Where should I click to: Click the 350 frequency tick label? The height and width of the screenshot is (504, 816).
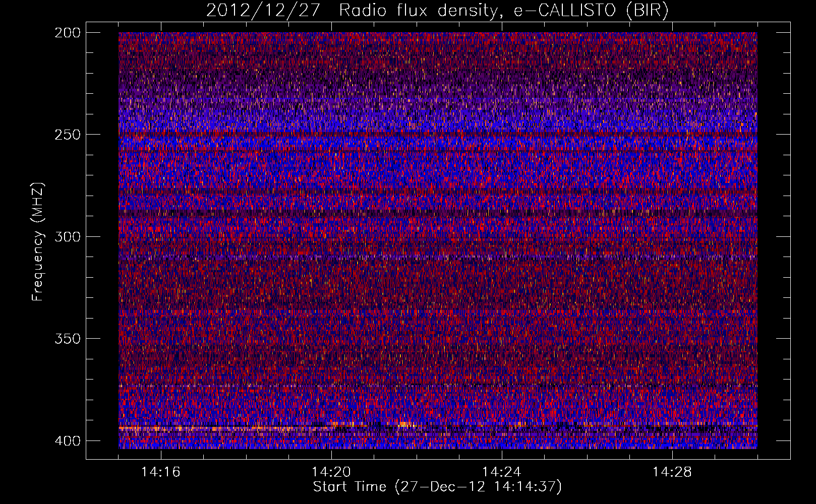67,338
